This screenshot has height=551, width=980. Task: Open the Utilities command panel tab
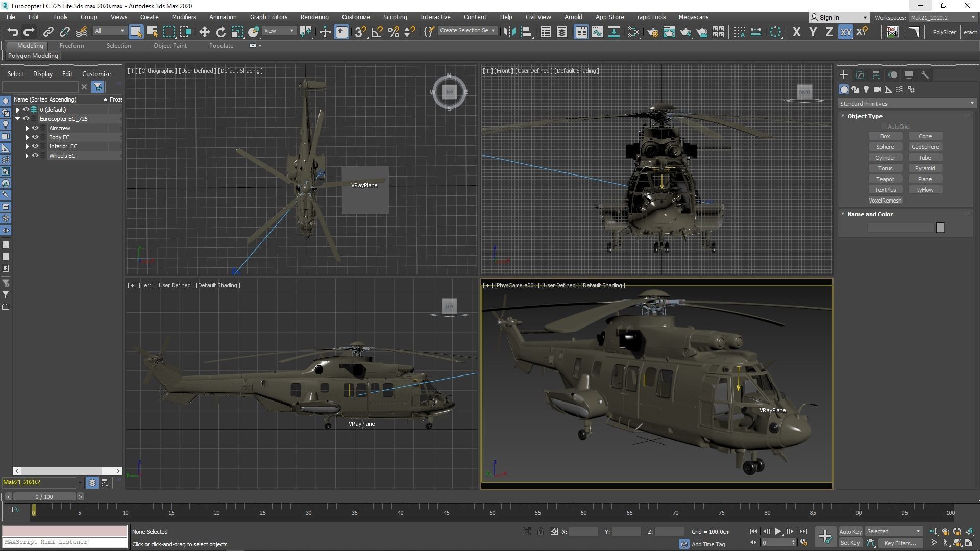pos(925,74)
